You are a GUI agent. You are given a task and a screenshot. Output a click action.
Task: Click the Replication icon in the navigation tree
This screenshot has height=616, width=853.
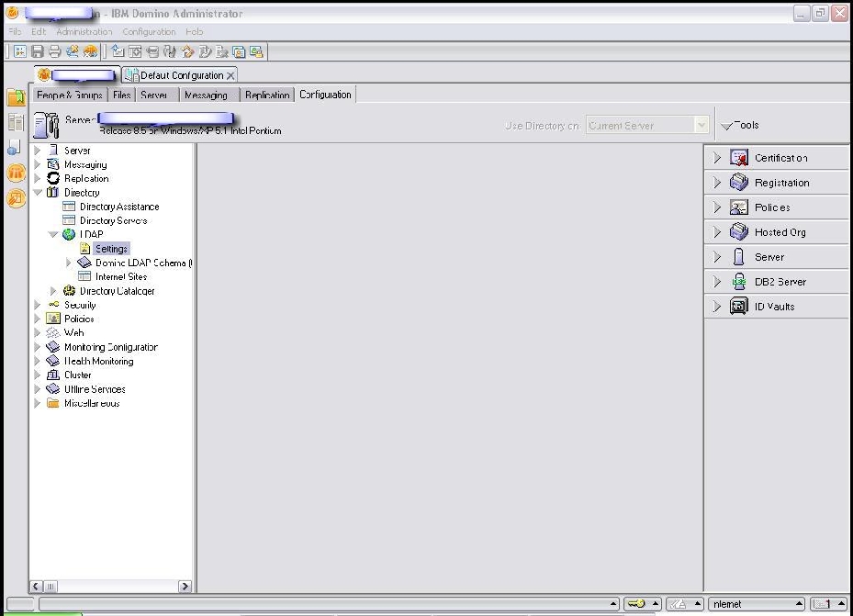tap(52, 178)
